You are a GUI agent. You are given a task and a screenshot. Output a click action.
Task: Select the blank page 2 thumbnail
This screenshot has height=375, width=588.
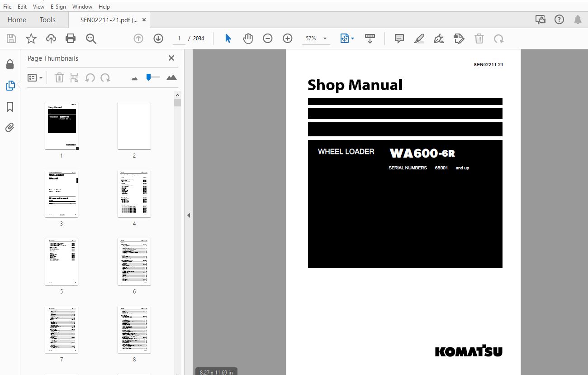point(134,125)
